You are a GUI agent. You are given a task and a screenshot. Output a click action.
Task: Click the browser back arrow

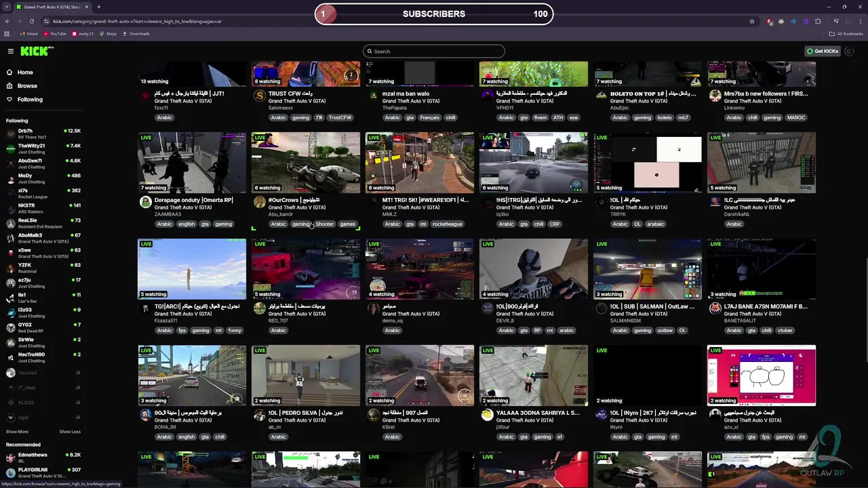(x=7, y=21)
